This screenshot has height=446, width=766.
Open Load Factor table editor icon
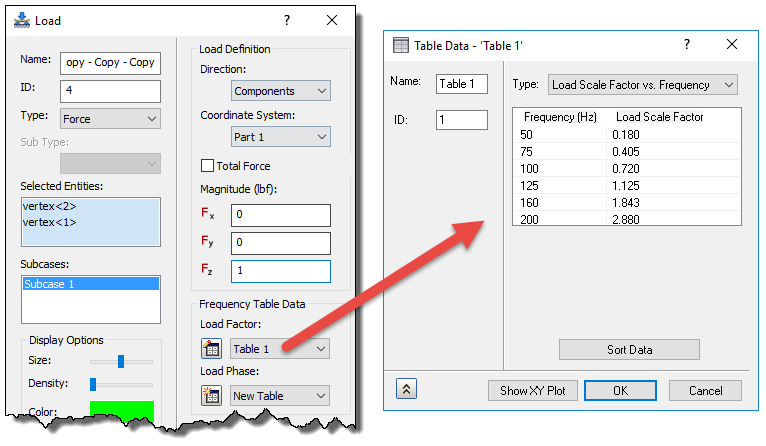212,349
